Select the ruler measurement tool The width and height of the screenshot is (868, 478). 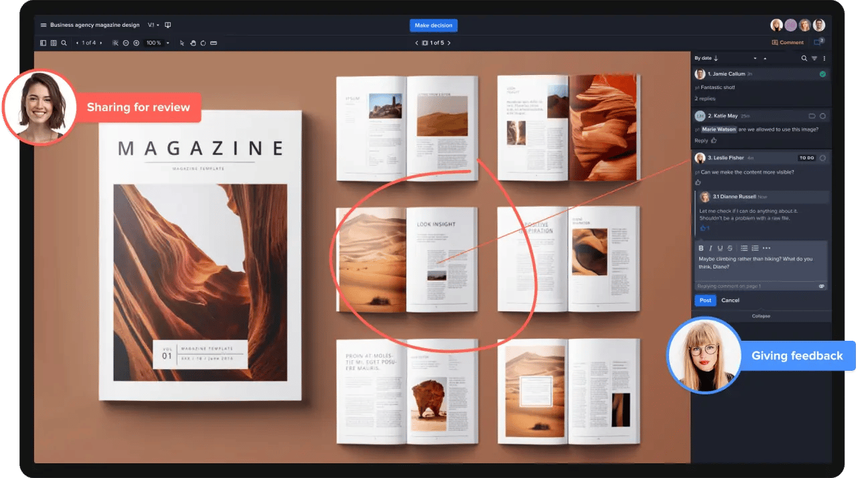(214, 43)
